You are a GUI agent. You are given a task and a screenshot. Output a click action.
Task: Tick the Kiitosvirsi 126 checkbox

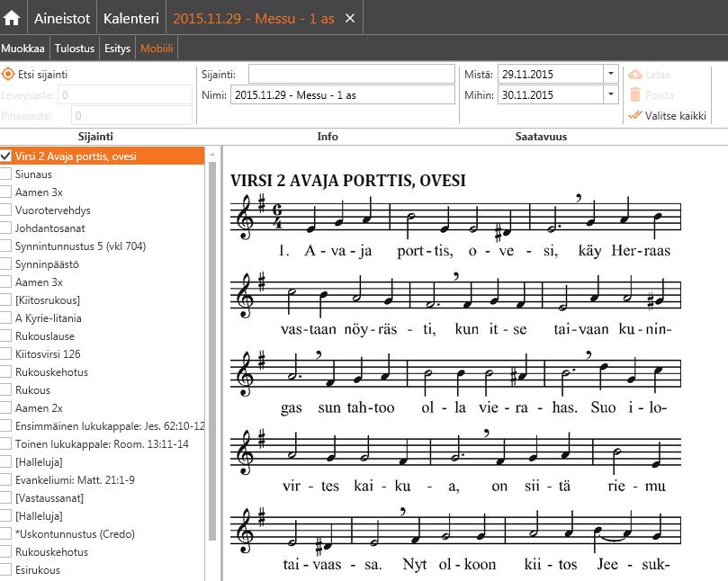(x=5, y=354)
